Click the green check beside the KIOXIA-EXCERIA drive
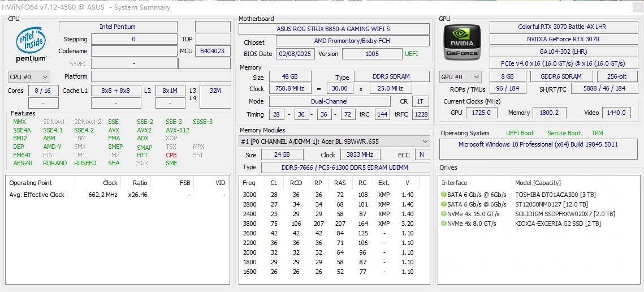The width and height of the screenshot is (644, 292). click(444, 224)
